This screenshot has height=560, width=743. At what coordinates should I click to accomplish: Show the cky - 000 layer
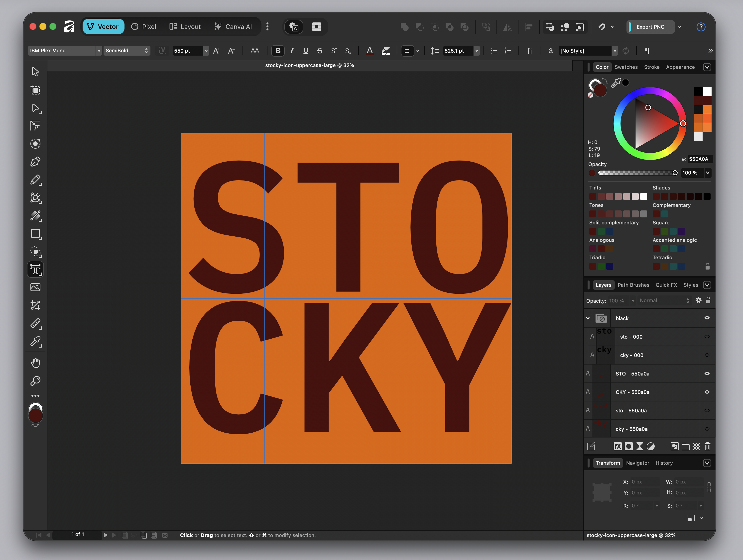[x=707, y=355]
